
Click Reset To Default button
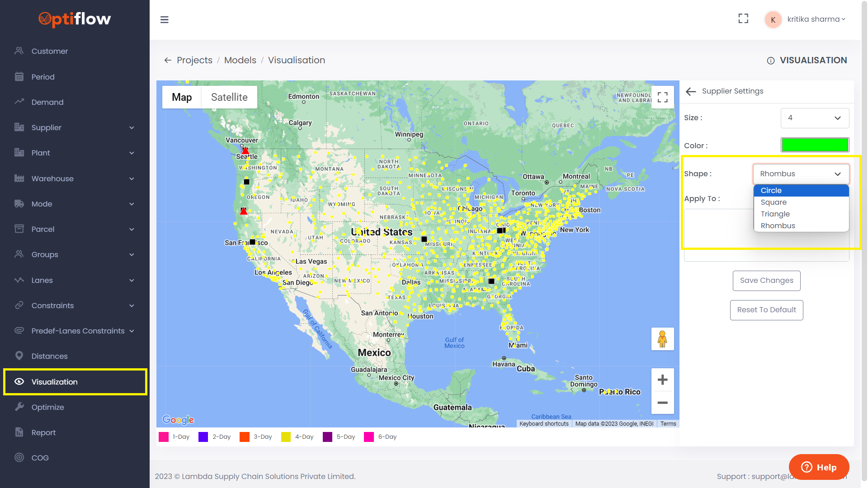(766, 310)
